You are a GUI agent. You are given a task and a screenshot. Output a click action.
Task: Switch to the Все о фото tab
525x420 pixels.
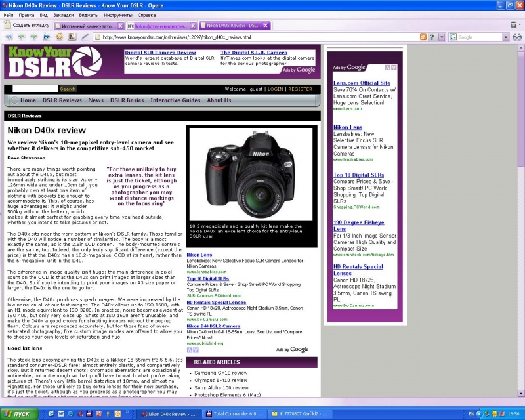tap(157, 26)
